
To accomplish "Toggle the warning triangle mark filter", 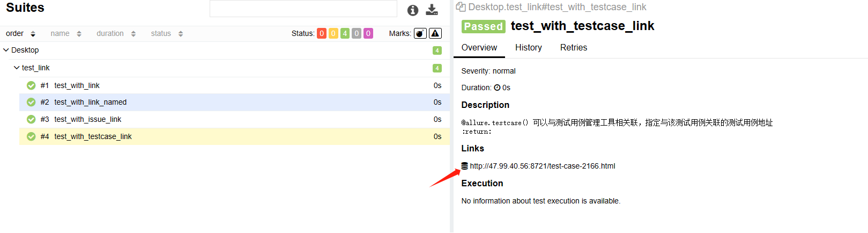I will click(x=435, y=33).
